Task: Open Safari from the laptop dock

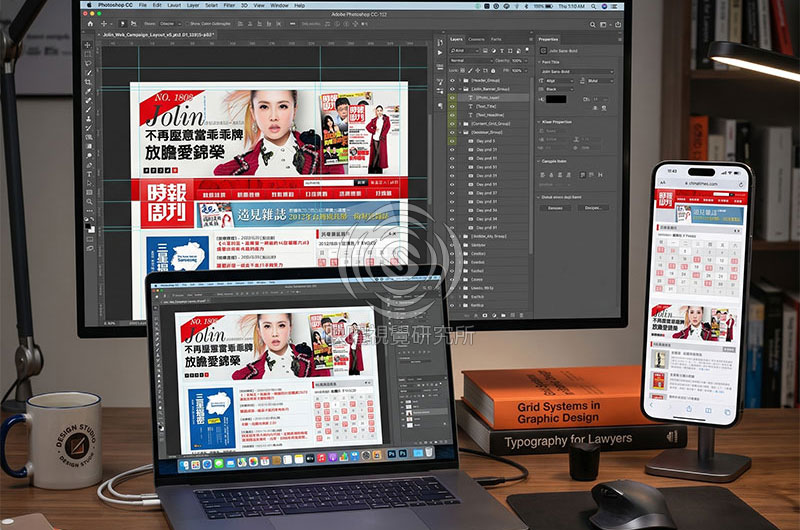Action: pos(207,464)
